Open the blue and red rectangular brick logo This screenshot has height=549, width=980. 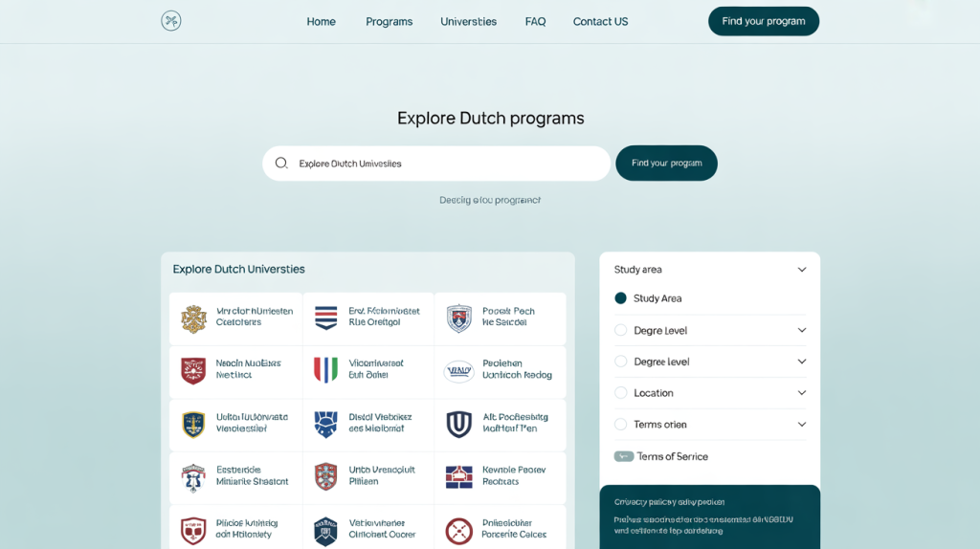click(x=459, y=476)
